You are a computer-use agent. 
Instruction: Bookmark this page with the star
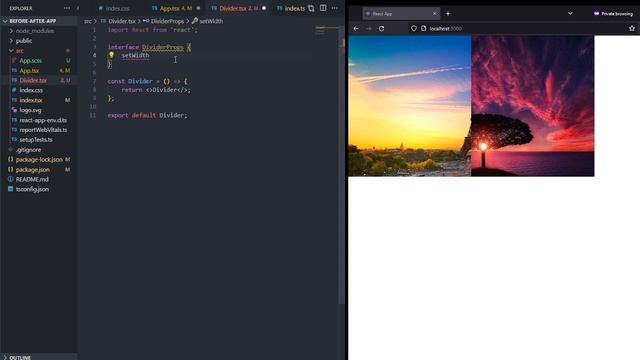point(632,29)
